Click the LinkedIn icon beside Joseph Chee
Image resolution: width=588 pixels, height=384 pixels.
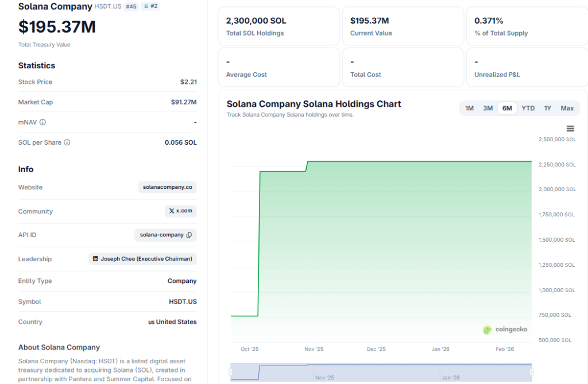tap(95, 259)
